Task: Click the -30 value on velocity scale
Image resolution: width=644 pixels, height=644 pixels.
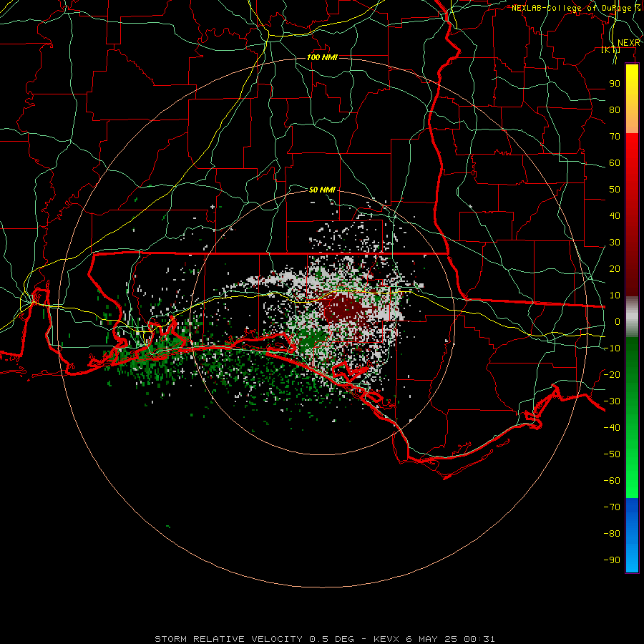Action: tap(612, 401)
